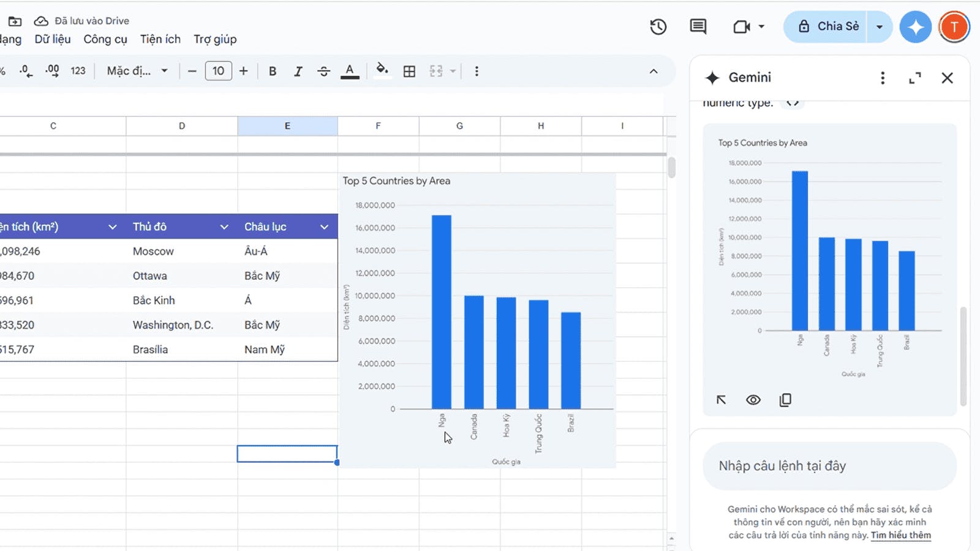Toggle the Gemini sparkle button

point(915,27)
